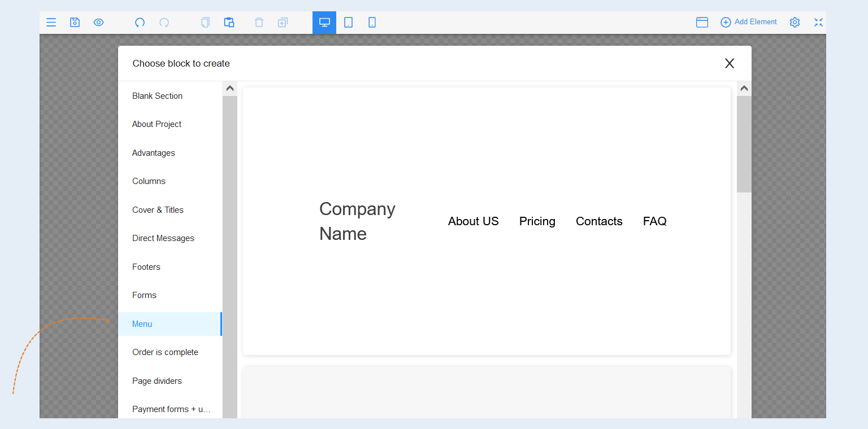Screen dimensions: 868x429
Task: Click the block preview scroll-up arrow
Action: [x=744, y=89]
